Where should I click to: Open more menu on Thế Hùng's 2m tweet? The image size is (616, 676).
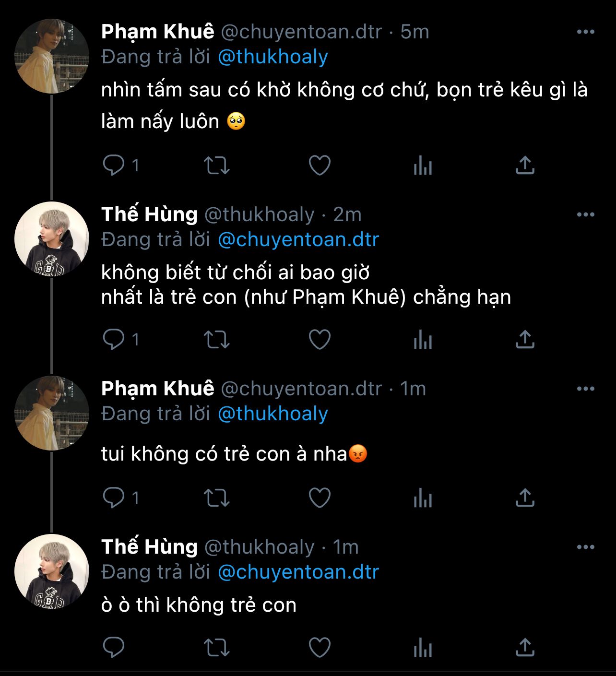pyautogui.click(x=585, y=215)
